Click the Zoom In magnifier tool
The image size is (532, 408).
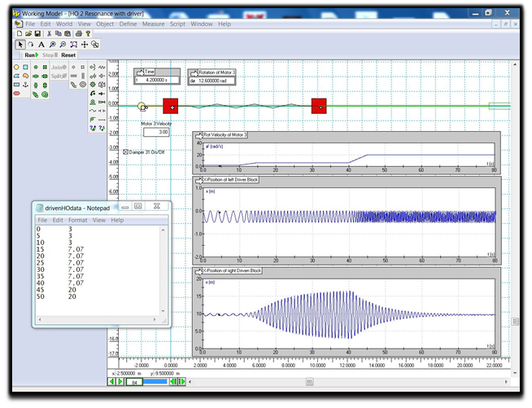pos(53,44)
